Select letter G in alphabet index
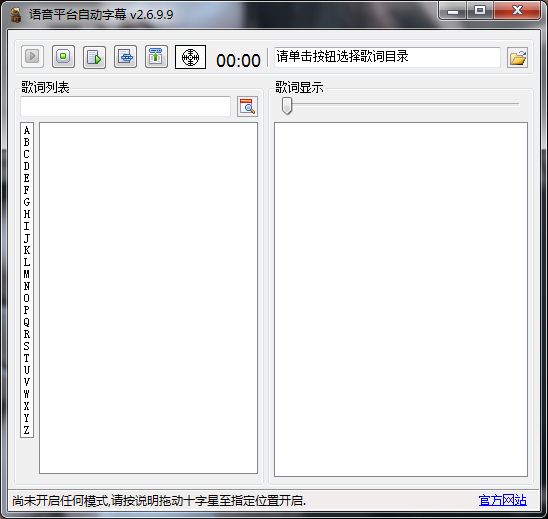Screen dimensions: 548x519 [x=27, y=202]
